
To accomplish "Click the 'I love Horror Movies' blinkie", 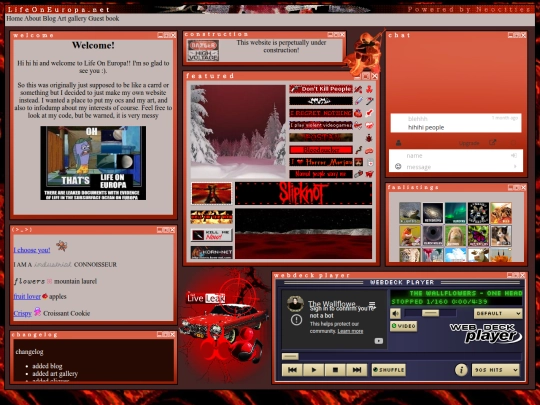I will point(321,162).
